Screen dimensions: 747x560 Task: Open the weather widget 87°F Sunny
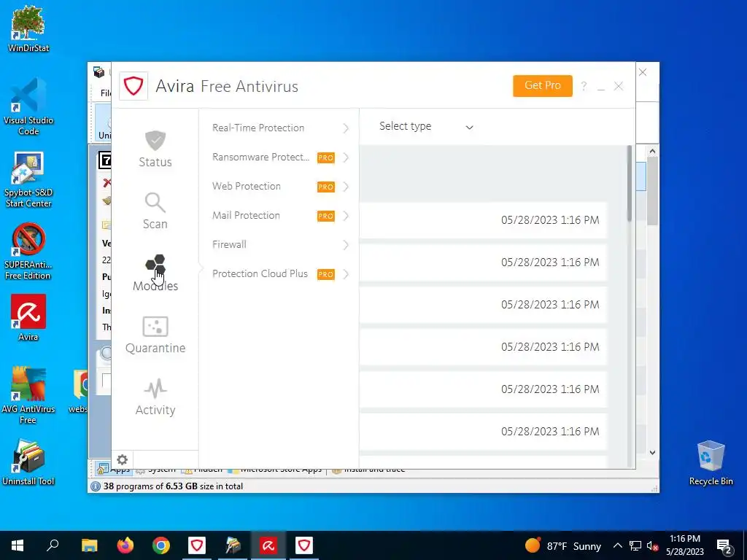click(563, 545)
